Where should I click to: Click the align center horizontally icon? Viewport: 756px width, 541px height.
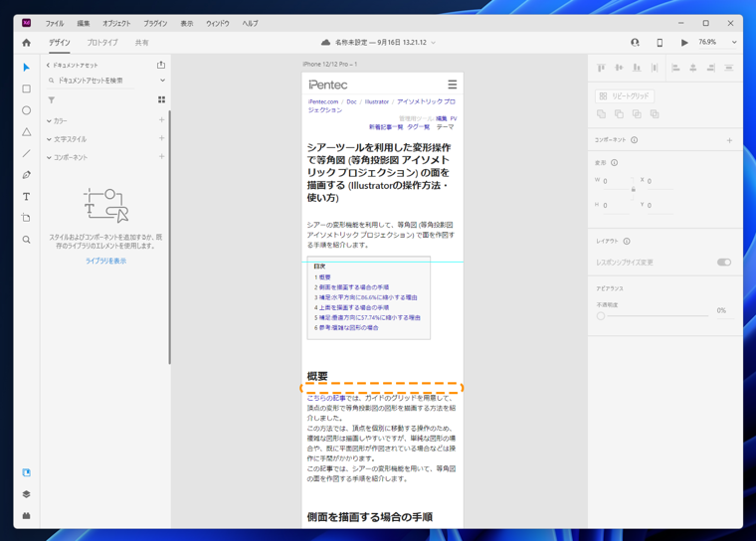coord(693,68)
